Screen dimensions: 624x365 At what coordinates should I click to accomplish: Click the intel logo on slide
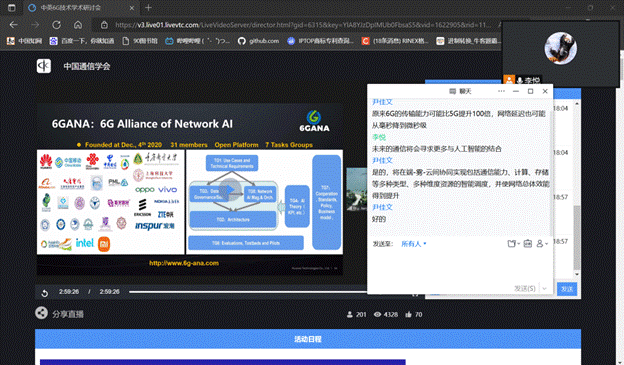point(85,242)
